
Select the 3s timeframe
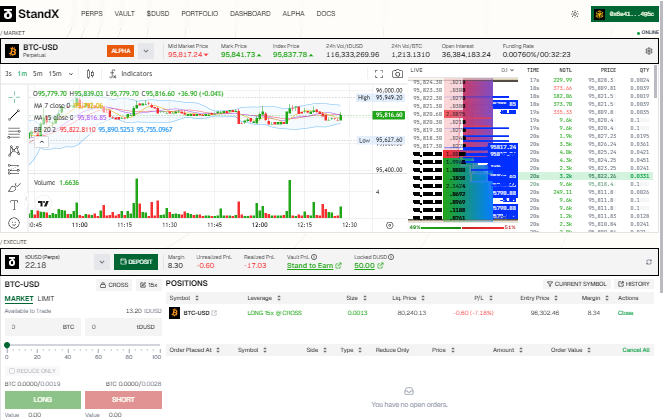[8, 74]
